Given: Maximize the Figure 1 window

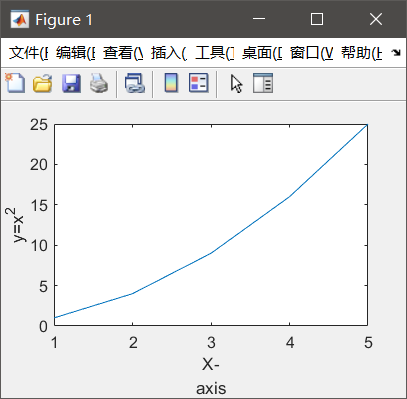Looking at the screenshot, I should (x=317, y=19).
